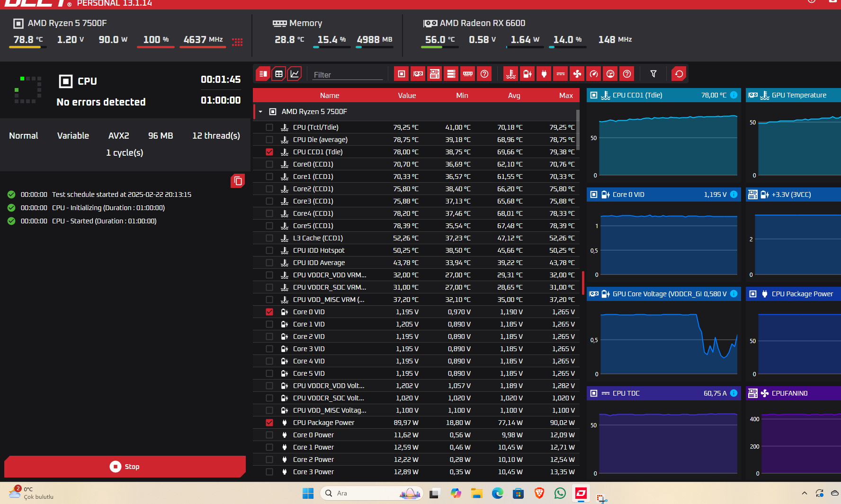Filter sensors by current type icon
Image resolution: width=841 pixels, height=504 pixels.
pos(560,74)
